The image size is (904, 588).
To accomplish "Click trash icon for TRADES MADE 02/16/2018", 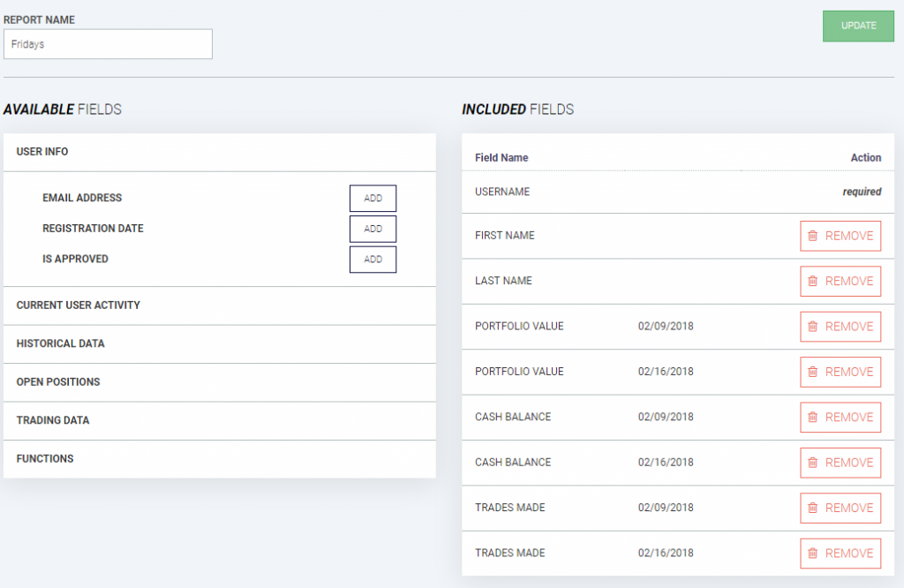I will [812, 554].
